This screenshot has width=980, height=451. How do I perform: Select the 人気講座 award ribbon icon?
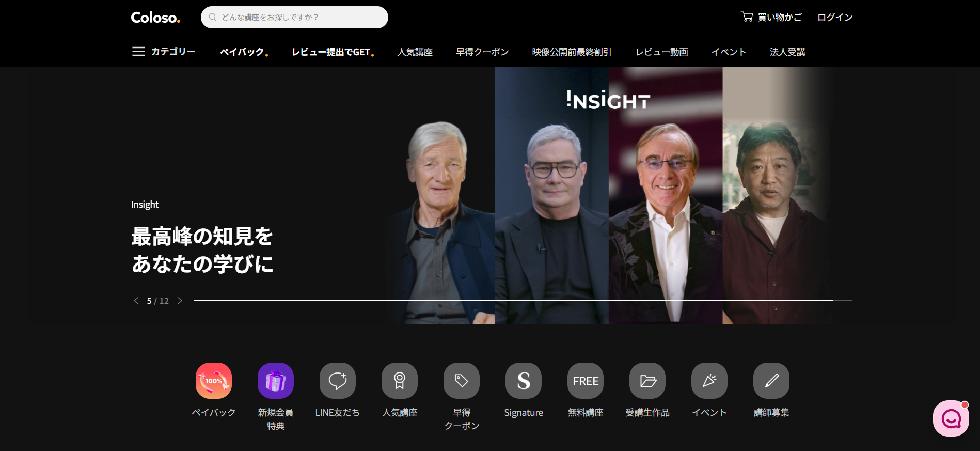[x=399, y=381]
